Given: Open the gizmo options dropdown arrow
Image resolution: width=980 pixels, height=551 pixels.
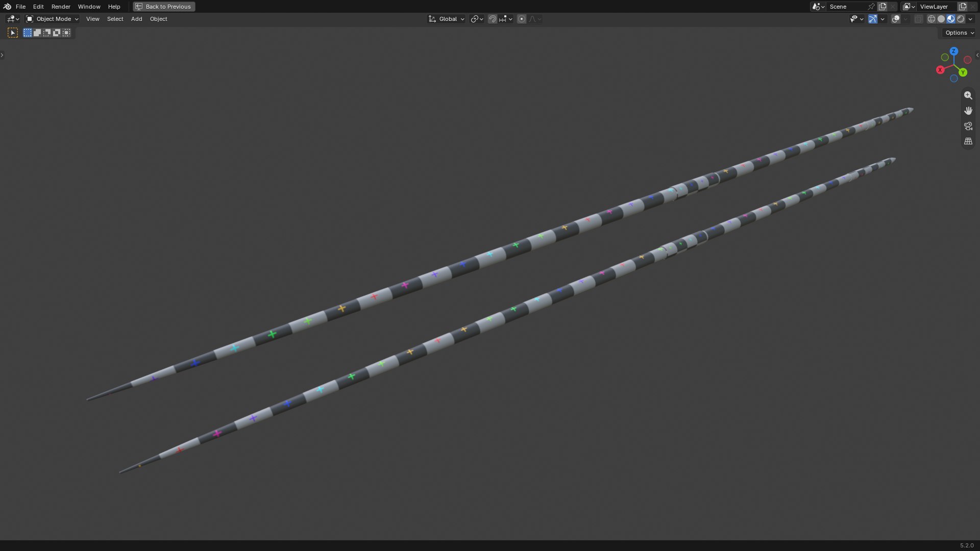Looking at the screenshot, I should 883,19.
